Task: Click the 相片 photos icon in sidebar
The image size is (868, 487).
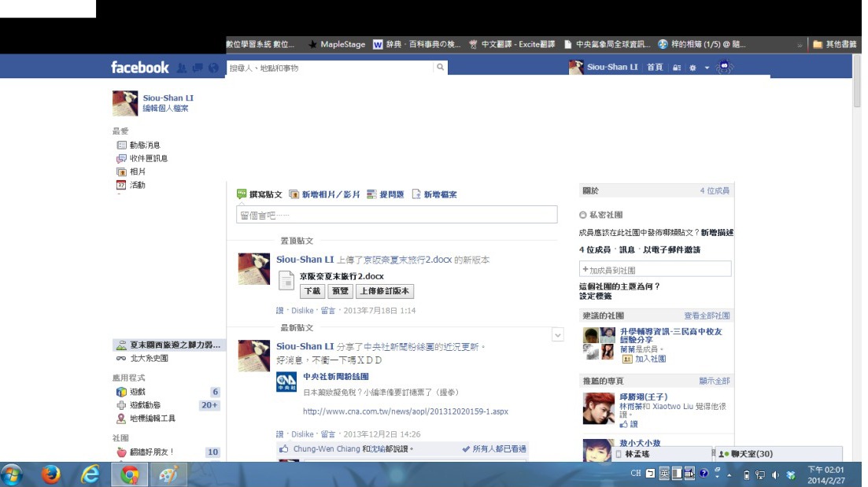Action: [x=121, y=172]
